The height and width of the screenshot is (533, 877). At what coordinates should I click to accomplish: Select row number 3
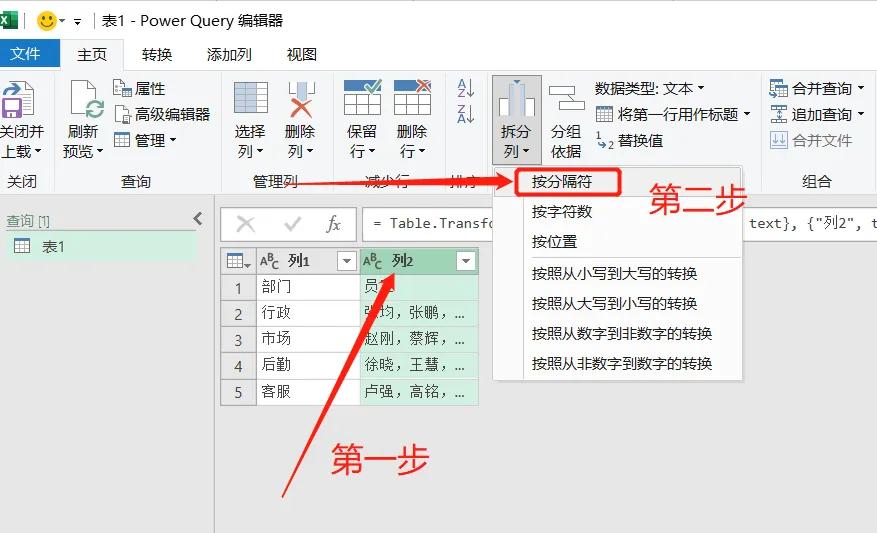pos(238,339)
